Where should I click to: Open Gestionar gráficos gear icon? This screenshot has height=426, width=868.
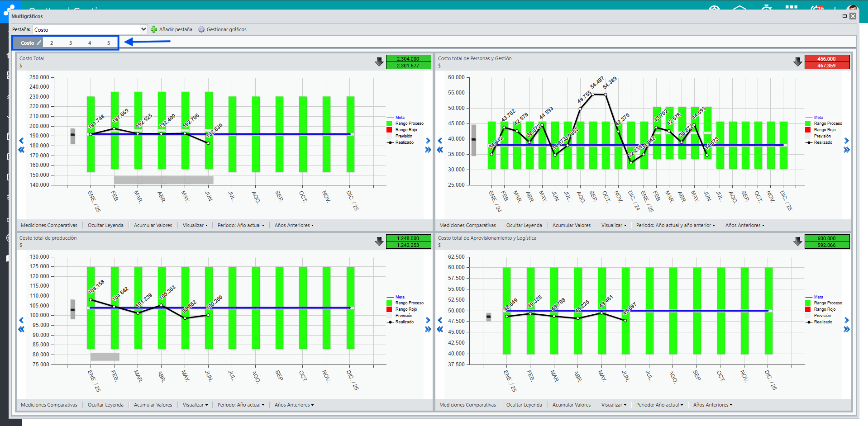[201, 29]
